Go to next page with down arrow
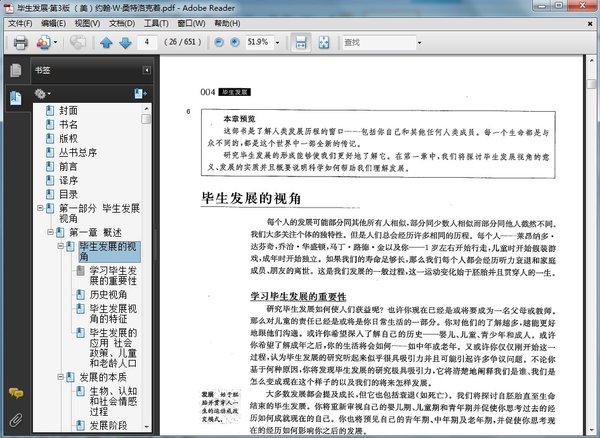Image resolution: width=600 pixels, height=438 pixels. [x=125, y=42]
